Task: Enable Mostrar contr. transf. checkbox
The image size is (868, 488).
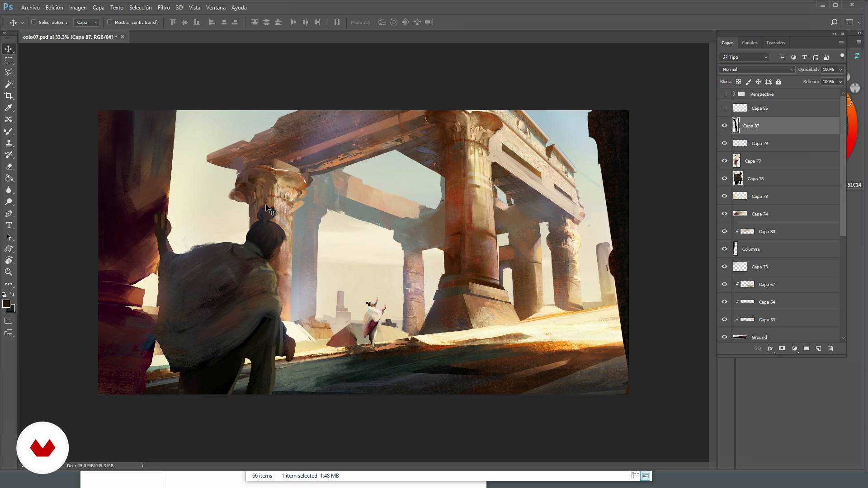Action: click(109, 22)
